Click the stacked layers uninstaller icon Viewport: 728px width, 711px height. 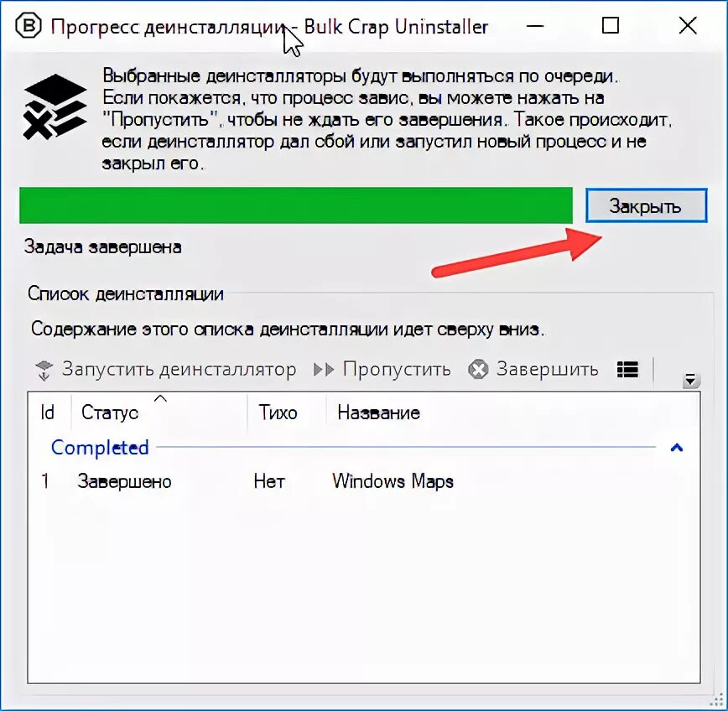(55, 106)
